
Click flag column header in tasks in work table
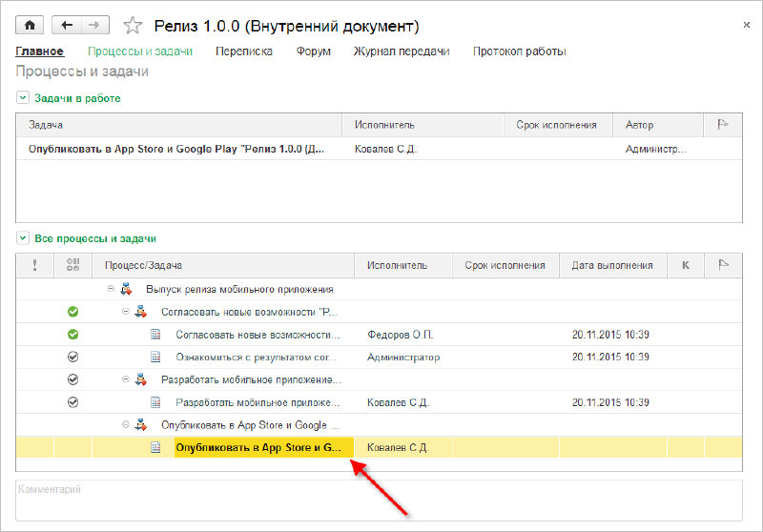coord(722,125)
